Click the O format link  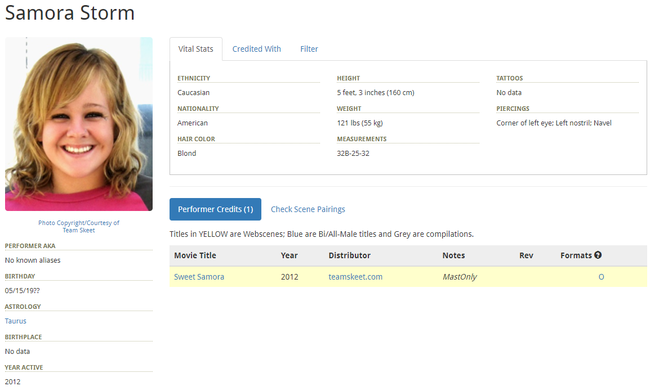(x=601, y=277)
